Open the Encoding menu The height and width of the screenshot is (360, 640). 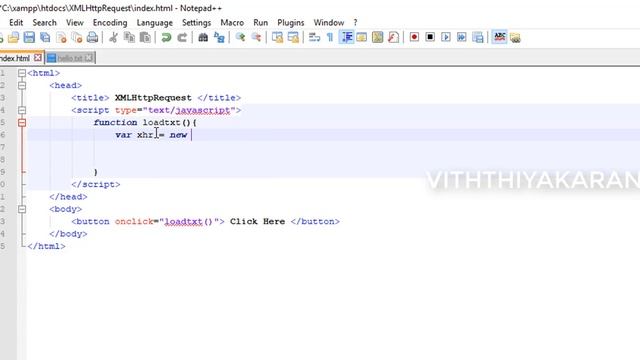[x=110, y=22]
